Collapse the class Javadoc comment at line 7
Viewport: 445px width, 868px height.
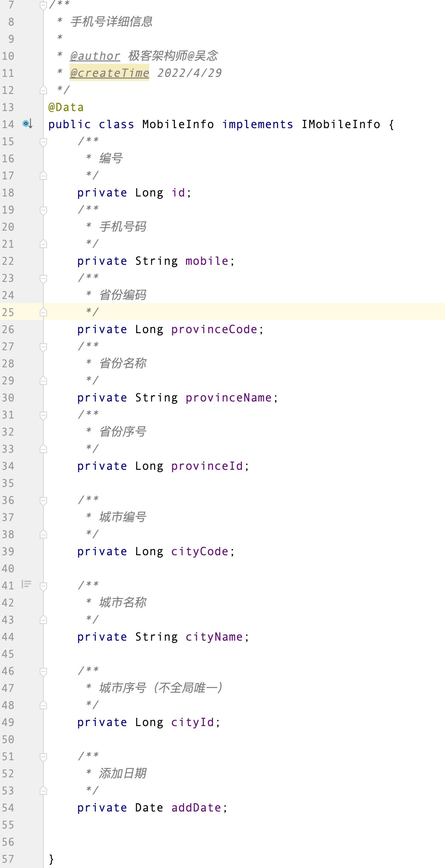point(43,5)
